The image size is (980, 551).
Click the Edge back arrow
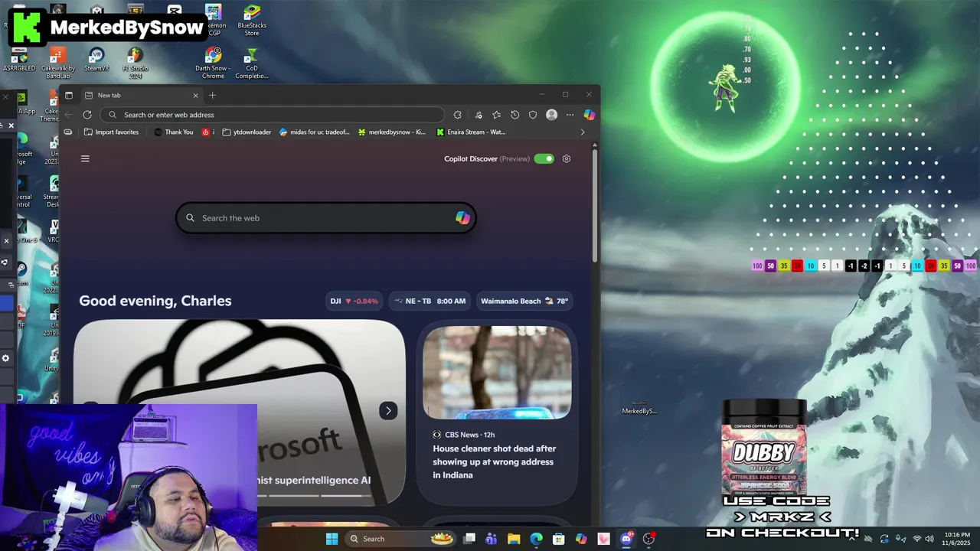click(69, 115)
